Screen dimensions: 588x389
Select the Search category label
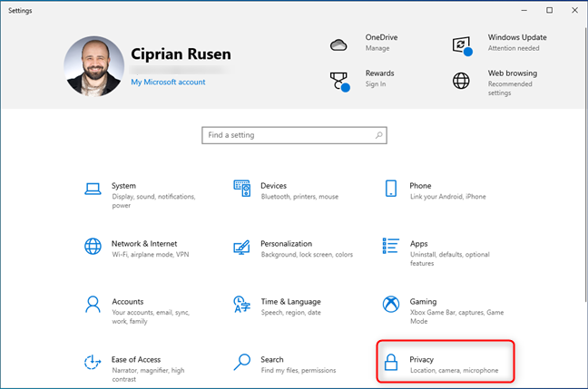coord(272,359)
